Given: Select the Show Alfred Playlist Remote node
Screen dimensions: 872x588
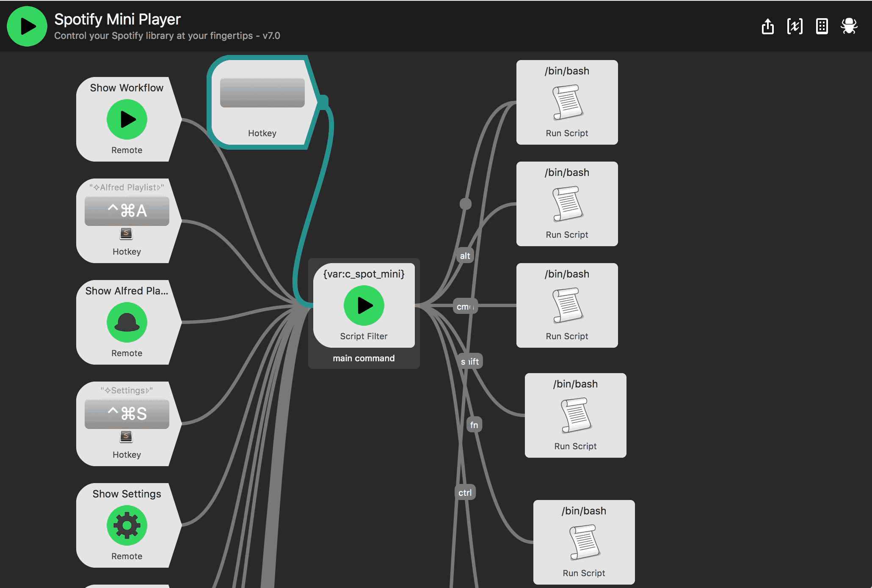Looking at the screenshot, I should click(x=125, y=321).
